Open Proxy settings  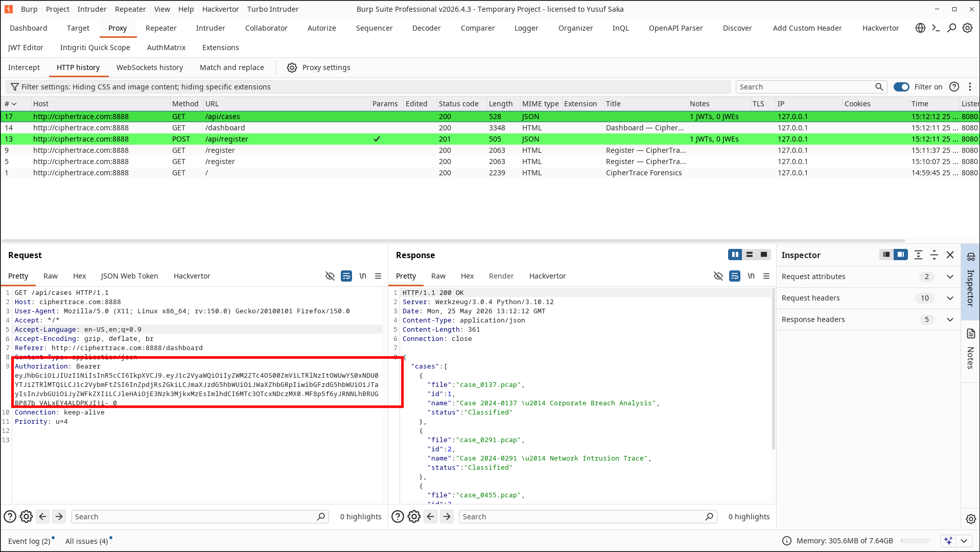[x=319, y=67]
